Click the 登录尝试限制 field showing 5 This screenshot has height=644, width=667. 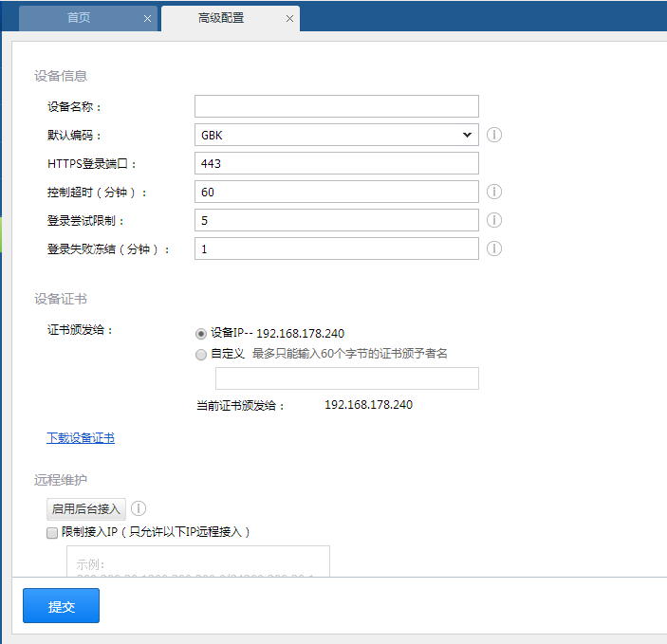pyautogui.click(x=337, y=220)
